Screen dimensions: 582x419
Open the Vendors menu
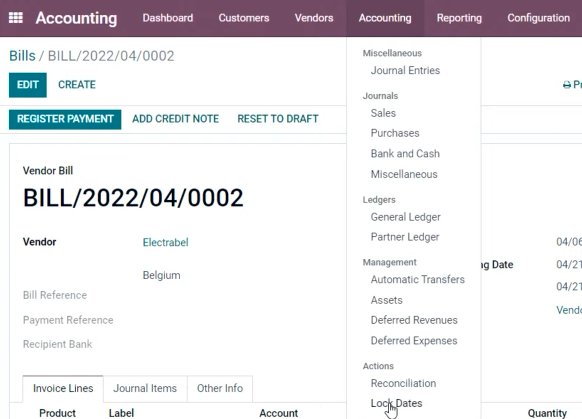click(x=314, y=18)
